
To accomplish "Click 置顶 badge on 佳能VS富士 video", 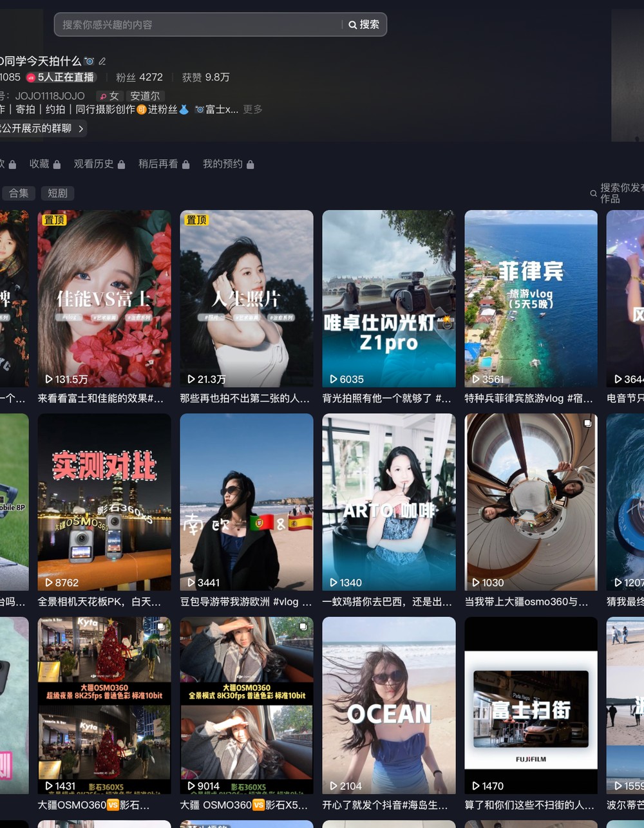I will pos(54,220).
